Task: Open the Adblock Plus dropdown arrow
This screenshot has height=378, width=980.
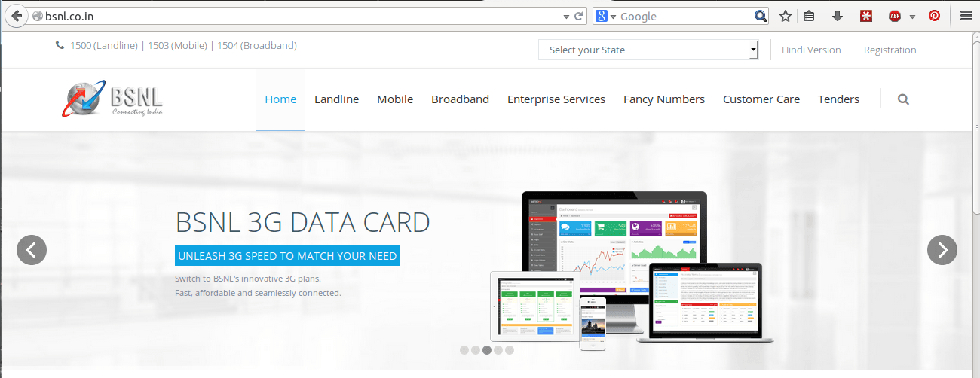Action: (912, 17)
